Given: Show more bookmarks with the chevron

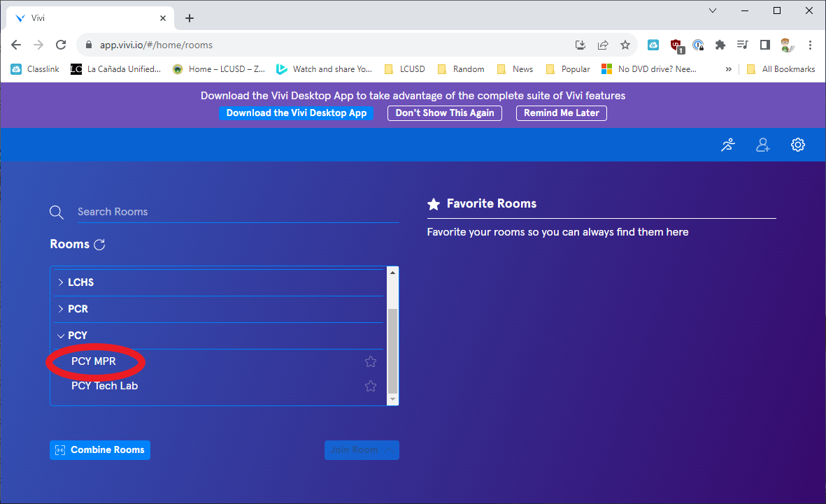Looking at the screenshot, I should [x=729, y=69].
